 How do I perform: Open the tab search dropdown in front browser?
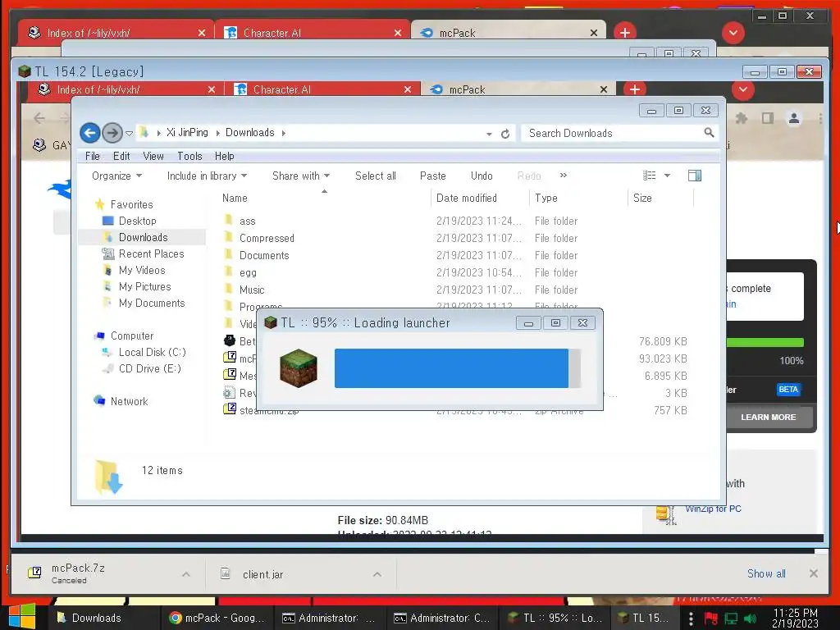point(743,89)
